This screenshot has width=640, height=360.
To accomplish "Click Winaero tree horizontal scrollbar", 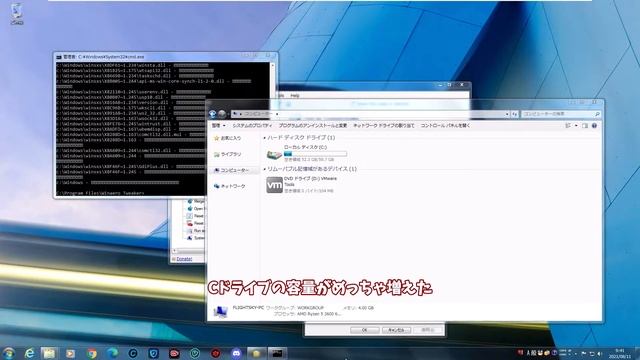I will (188, 251).
